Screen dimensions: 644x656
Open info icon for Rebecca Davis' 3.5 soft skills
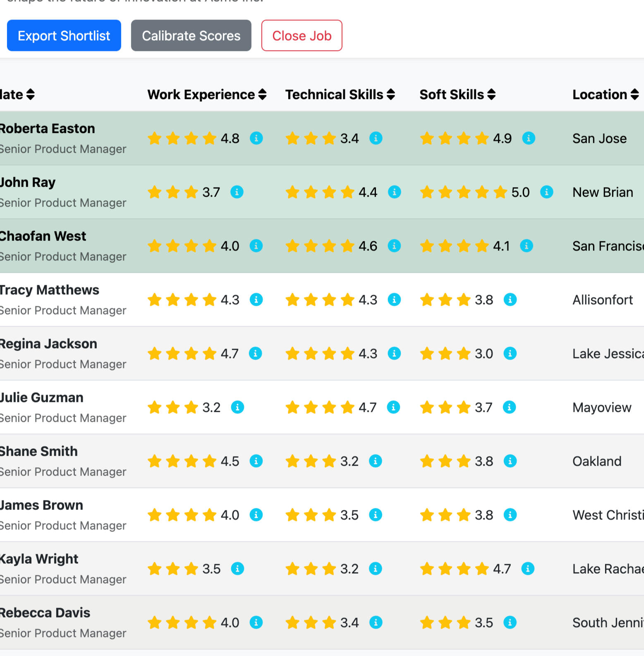[510, 622]
